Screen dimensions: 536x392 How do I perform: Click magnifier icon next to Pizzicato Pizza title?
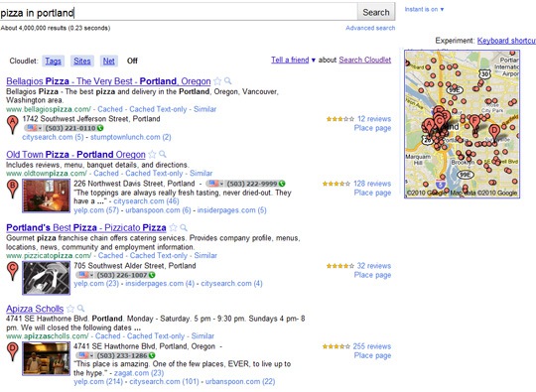point(184,227)
